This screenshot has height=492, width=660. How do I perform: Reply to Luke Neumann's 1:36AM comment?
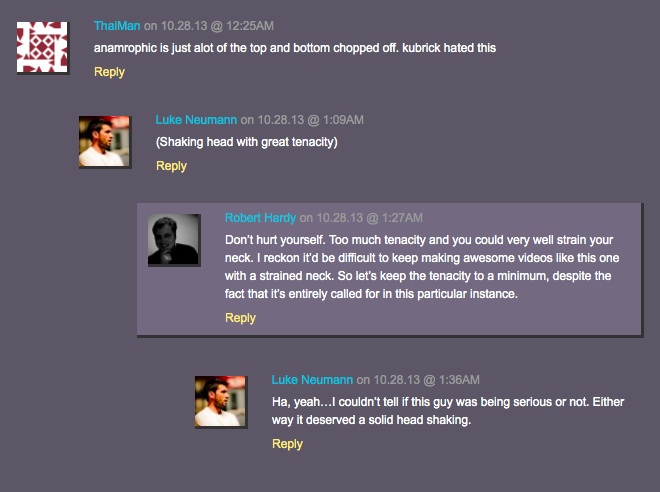point(287,444)
